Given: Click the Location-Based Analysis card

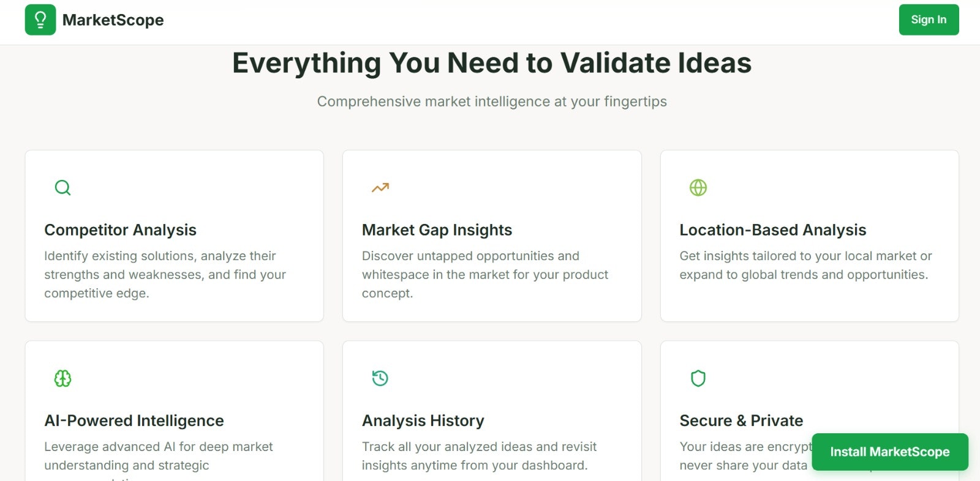Looking at the screenshot, I should coord(809,235).
